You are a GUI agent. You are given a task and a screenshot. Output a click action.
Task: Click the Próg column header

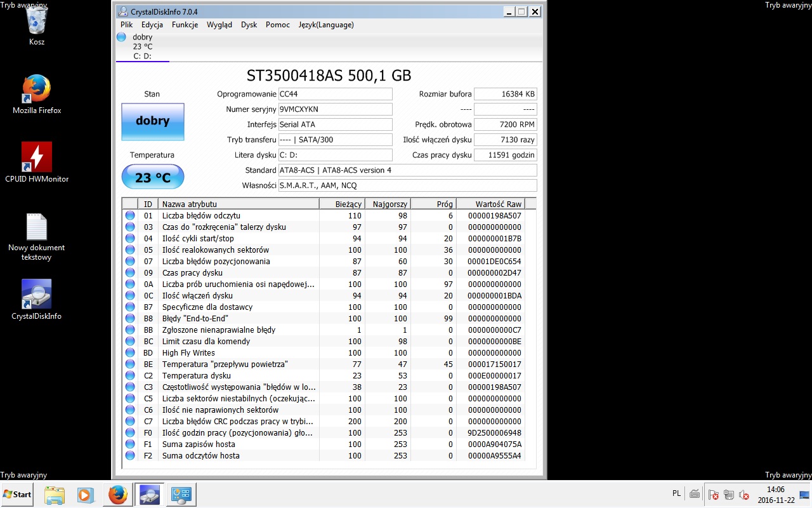pyautogui.click(x=434, y=204)
